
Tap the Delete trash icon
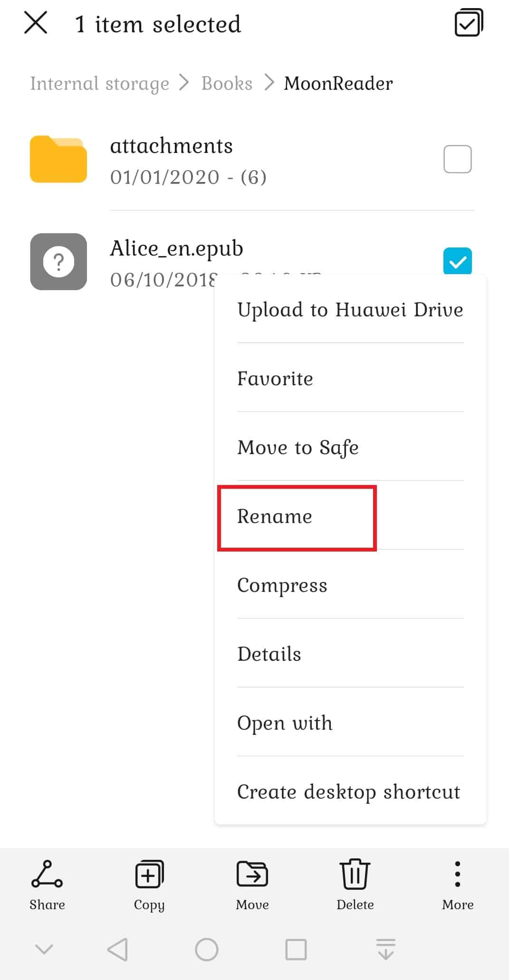[355, 875]
